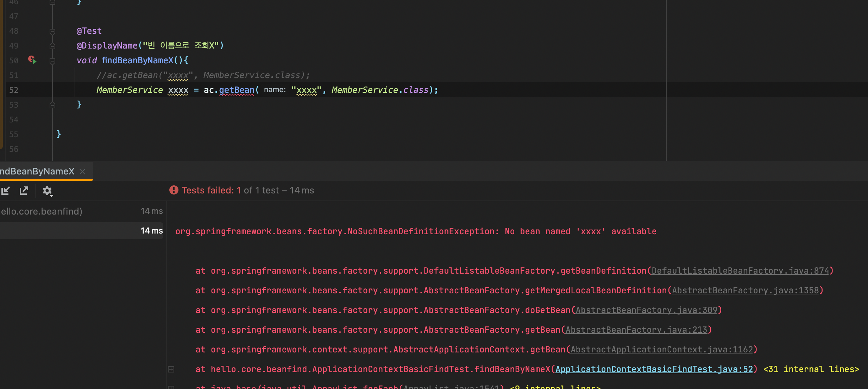The width and height of the screenshot is (868, 389).
Task: Click the fold marker at line 49
Action: (x=52, y=46)
